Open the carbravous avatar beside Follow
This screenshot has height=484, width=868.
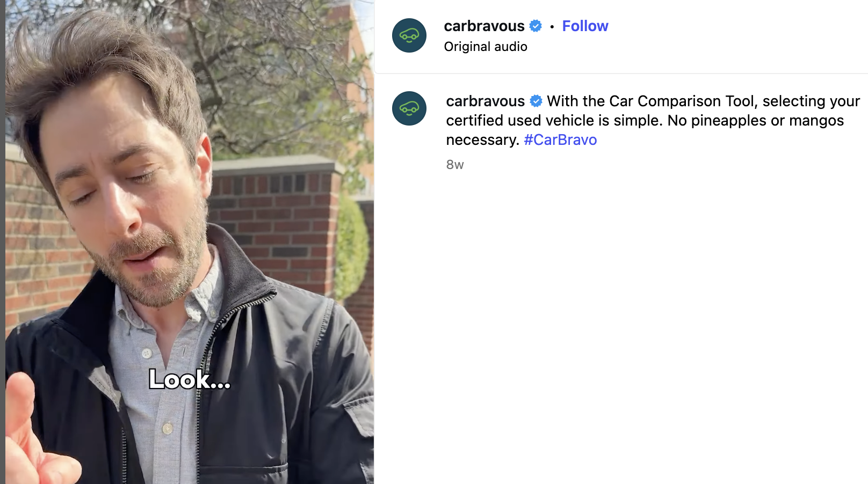[x=409, y=35]
